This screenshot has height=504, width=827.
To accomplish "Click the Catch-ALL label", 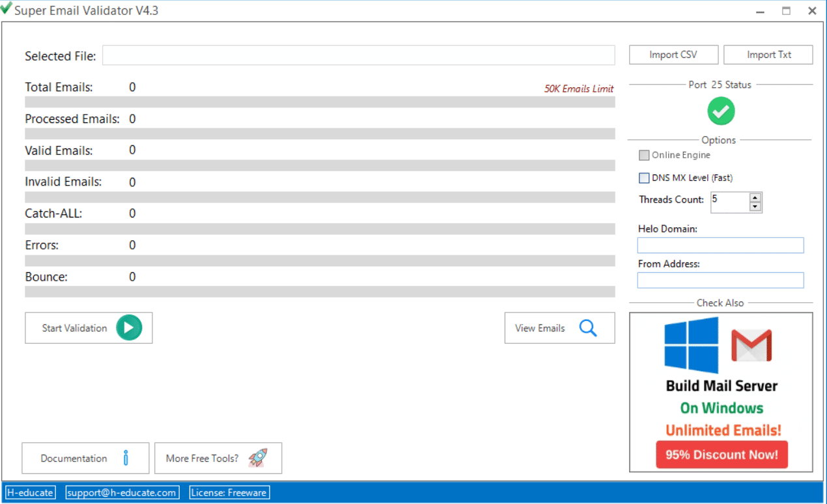I will tap(53, 214).
